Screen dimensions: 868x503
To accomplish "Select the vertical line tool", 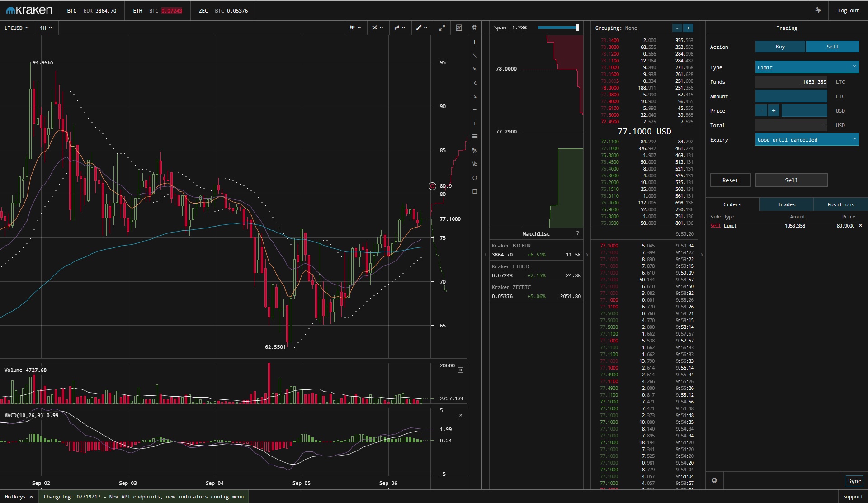I will tap(475, 123).
